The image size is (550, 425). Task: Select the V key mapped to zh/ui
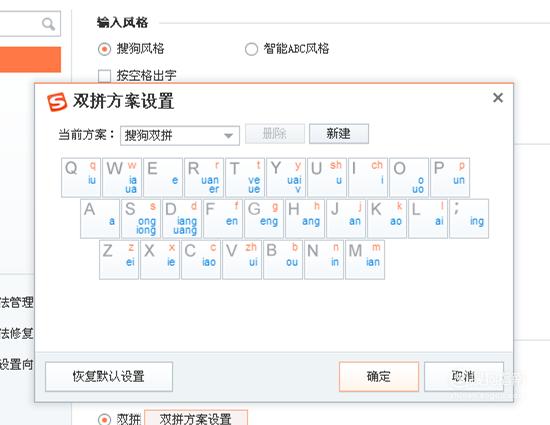point(242,260)
